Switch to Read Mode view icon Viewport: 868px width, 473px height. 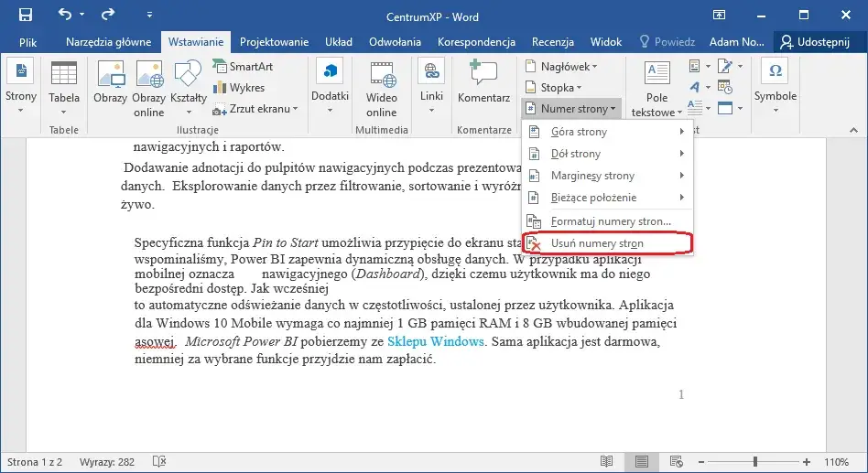607,461
